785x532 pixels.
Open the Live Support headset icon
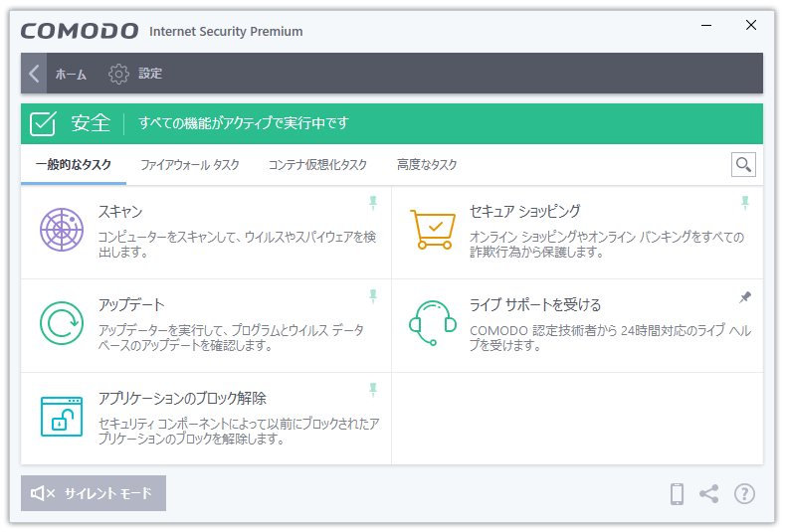[x=433, y=323]
